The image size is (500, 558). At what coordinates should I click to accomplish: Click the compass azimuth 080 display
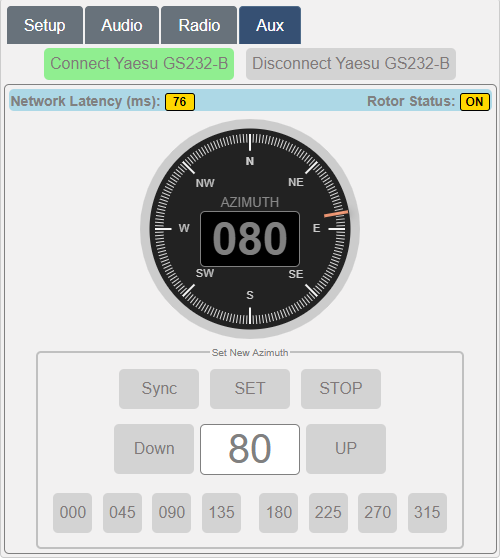click(250, 239)
